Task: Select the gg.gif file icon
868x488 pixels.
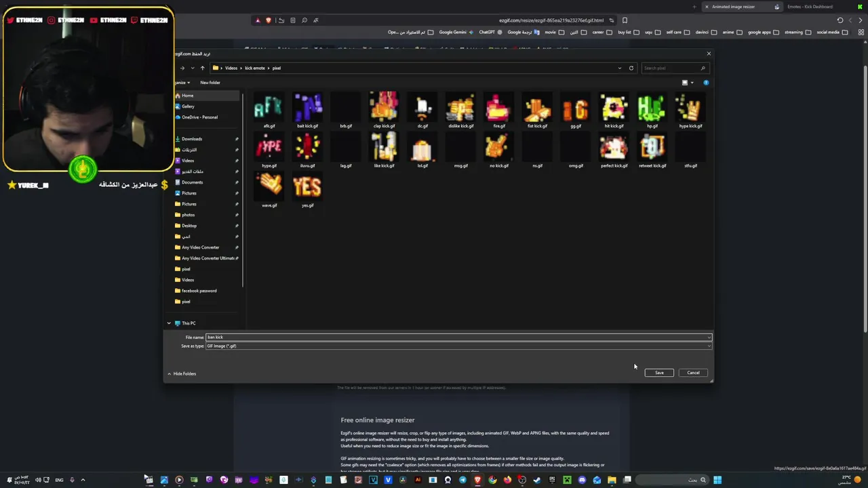Action: coord(576,108)
